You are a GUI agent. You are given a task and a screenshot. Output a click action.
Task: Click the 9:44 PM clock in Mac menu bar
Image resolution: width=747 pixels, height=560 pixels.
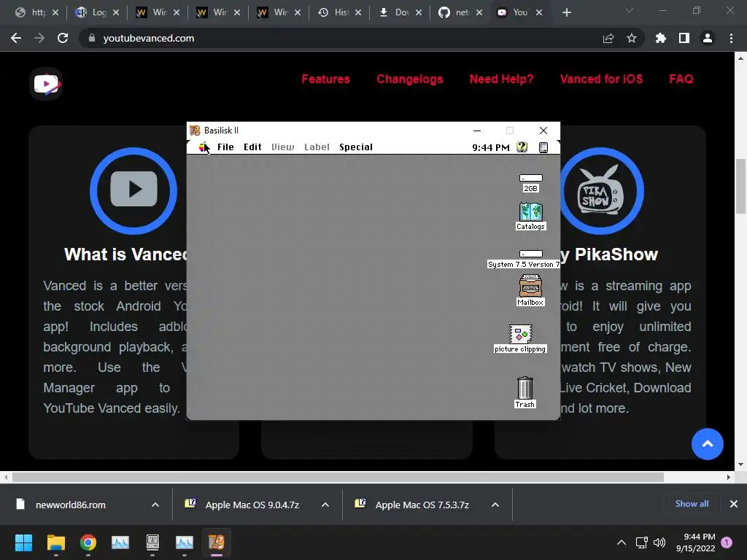point(491,147)
